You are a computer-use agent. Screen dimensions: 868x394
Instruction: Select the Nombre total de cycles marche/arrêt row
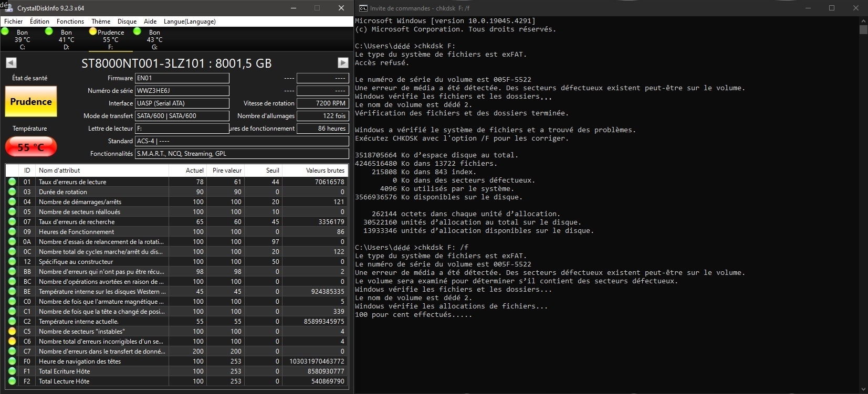[177, 252]
